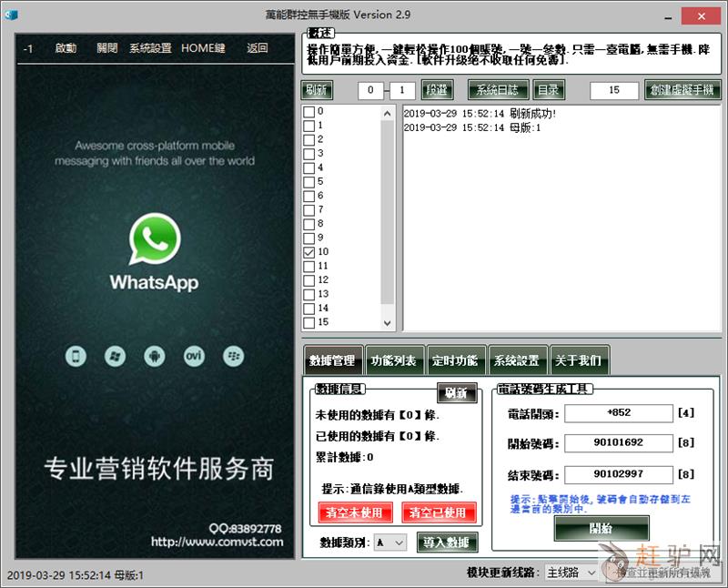
Task: Click the device list scroll-down arrow
Action: pyautogui.click(x=388, y=323)
